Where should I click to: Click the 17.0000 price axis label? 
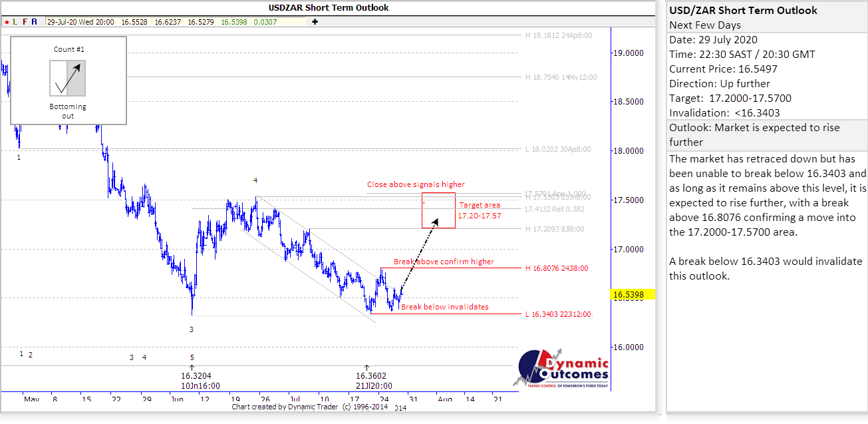[x=629, y=250]
